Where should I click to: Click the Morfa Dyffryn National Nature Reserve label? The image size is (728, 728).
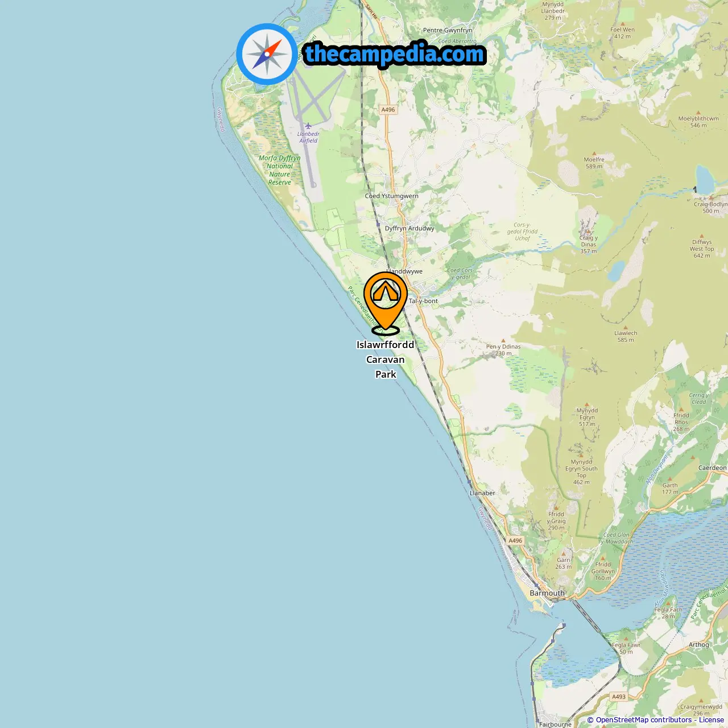[x=279, y=170]
